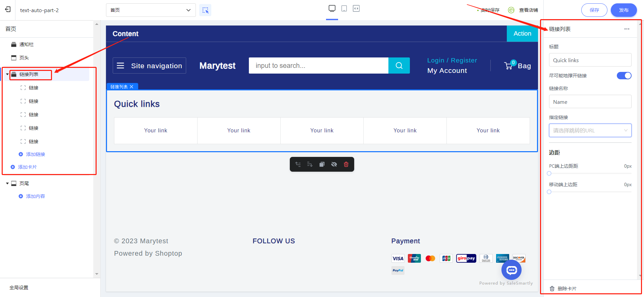
Task: Select 通知栏 in the sidebar
Action: click(x=26, y=44)
